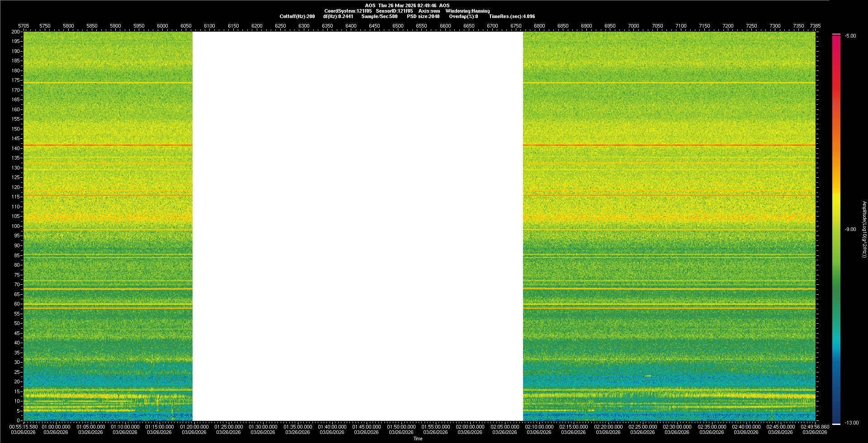Viewport: 868px width, 443px height.
Task: Click the Cuttoff(Hz):200 header value
Action: 297,16
